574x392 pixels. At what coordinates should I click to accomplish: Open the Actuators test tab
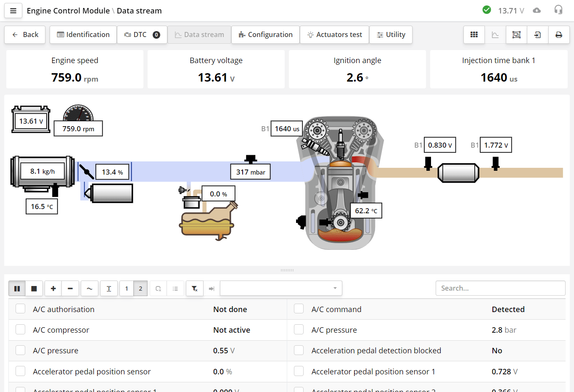pyautogui.click(x=334, y=34)
